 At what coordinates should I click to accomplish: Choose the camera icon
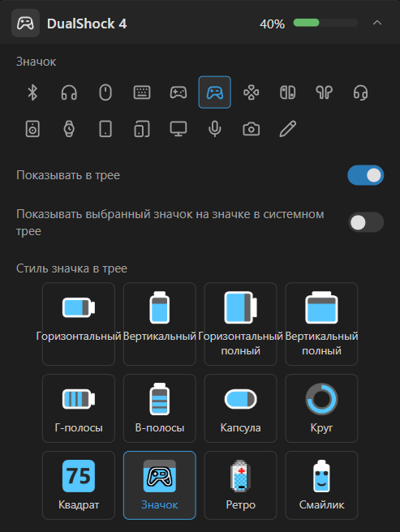point(252,129)
